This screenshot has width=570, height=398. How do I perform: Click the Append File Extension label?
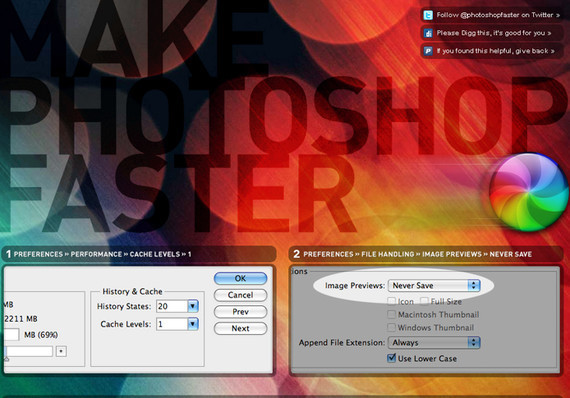(342, 343)
